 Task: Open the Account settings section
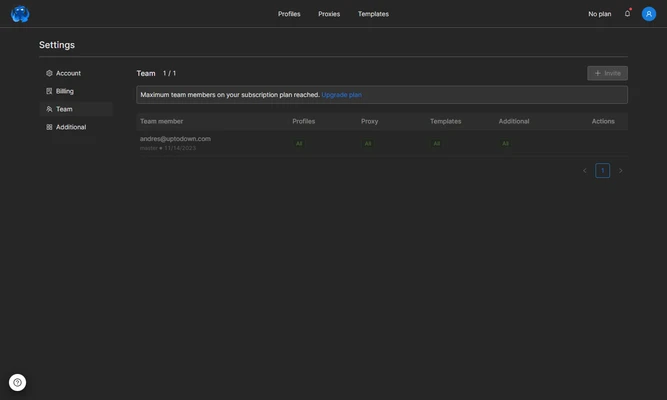pyautogui.click(x=76, y=73)
